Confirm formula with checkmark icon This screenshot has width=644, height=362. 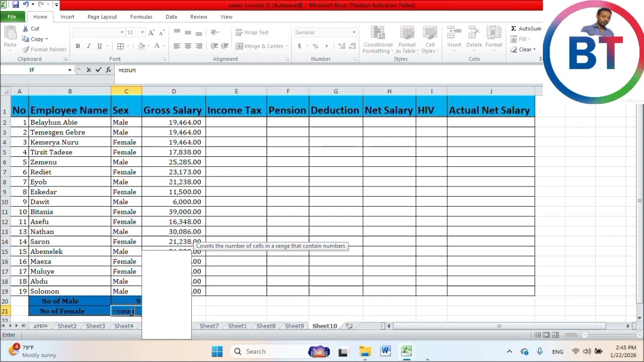click(99, 70)
